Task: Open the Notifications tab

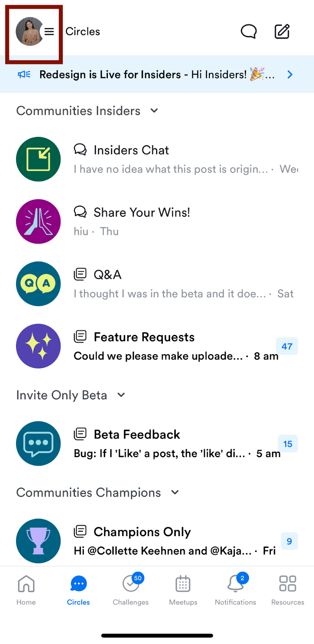Action: (235, 590)
